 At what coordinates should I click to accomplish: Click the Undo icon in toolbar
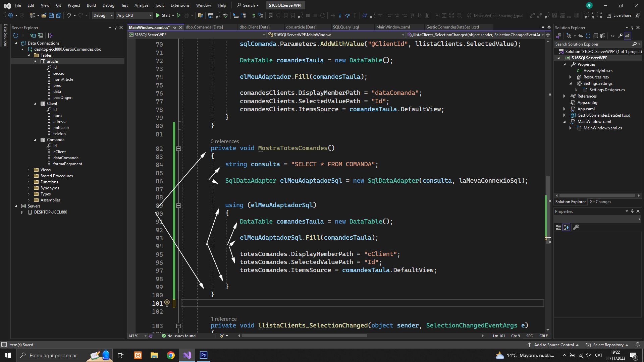(x=68, y=15)
